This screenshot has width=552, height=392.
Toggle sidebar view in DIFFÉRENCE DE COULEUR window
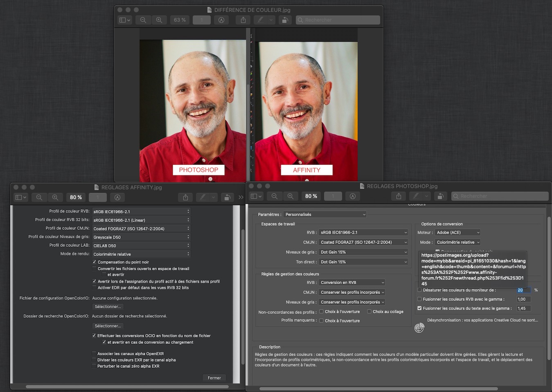[124, 20]
